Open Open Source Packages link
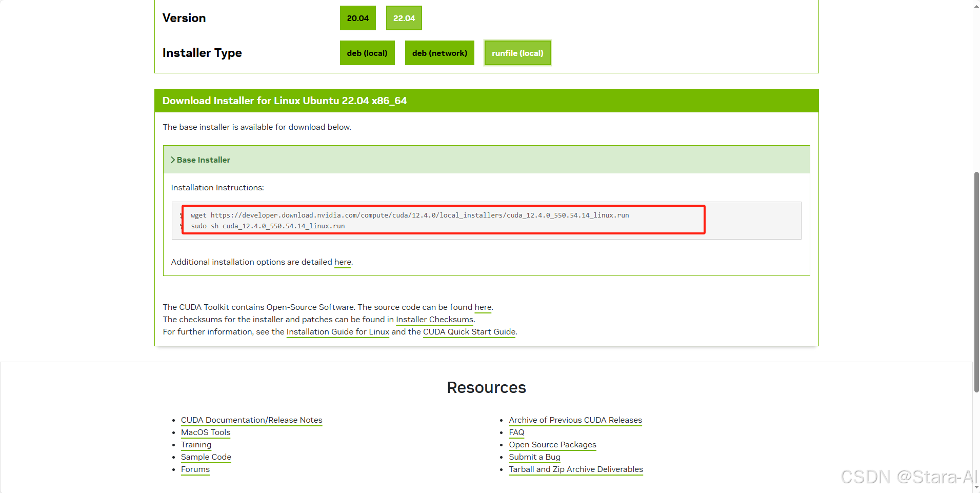Image resolution: width=980 pixels, height=493 pixels. pos(552,445)
